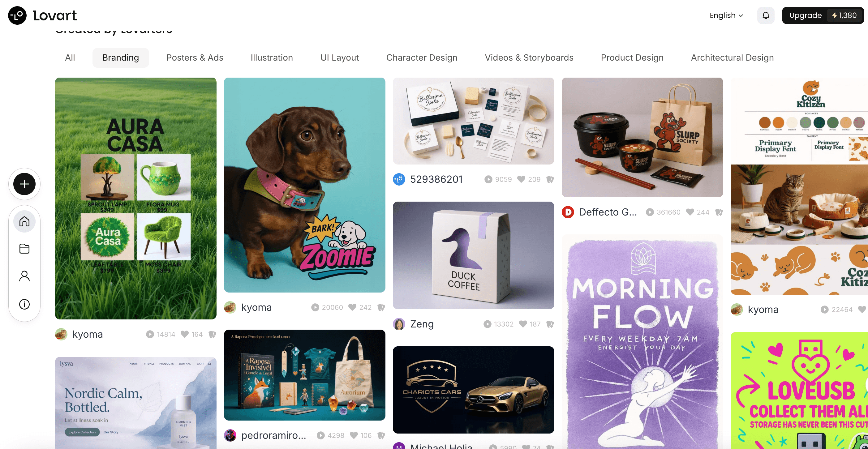The width and height of the screenshot is (868, 449).
Task: Click the info circle icon in sidebar
Action: [24, 304]
